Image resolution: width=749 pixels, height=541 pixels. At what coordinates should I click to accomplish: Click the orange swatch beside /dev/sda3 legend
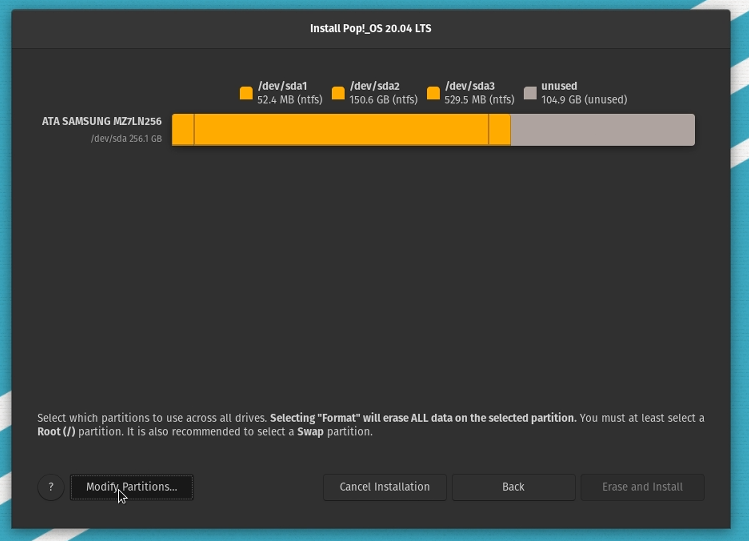click(x=433, y=93)
